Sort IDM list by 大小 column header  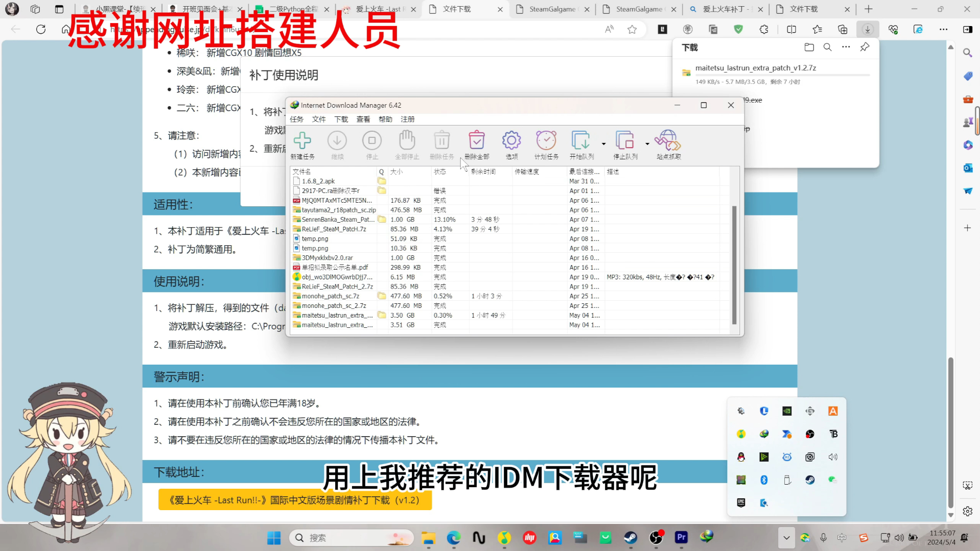pos(409,172)
